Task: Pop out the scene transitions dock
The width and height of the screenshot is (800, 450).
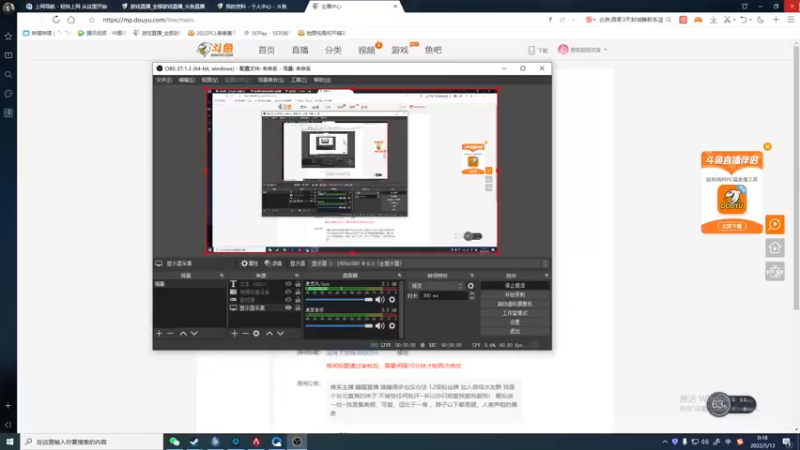Action: click(472, 276)
